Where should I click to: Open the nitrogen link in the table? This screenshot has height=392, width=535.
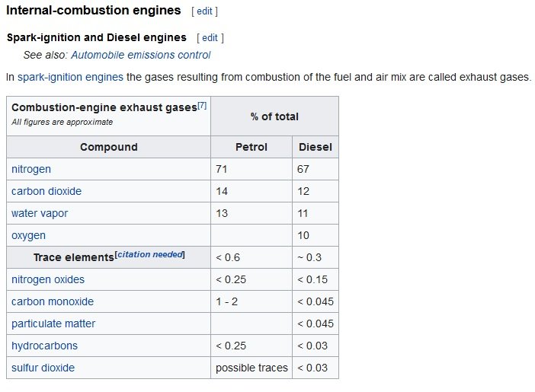(x=31, y=169)
